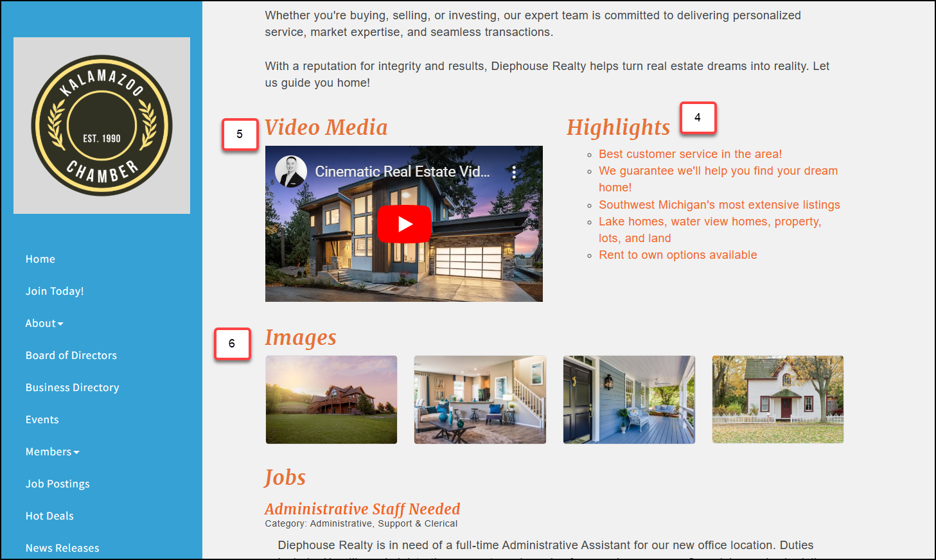Open the sunset lodge house image
Image resolution: width=936 pixels, height=560 pixels.
coord(331,399)
